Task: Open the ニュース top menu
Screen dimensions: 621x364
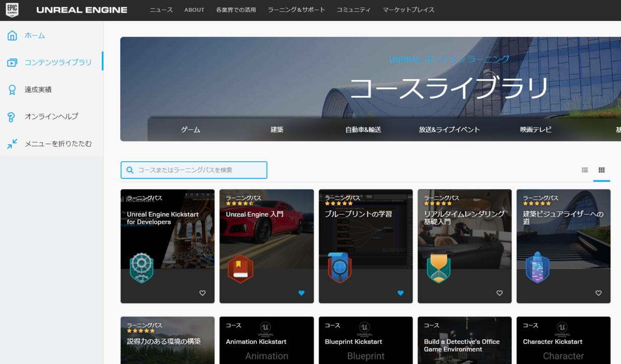Action: tap(161, 10)
